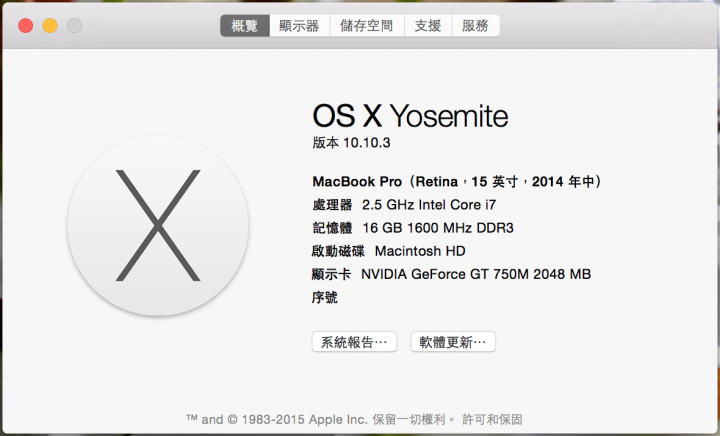Click the 版本 10.10.3 version text
720x436 pixels.
351,143
